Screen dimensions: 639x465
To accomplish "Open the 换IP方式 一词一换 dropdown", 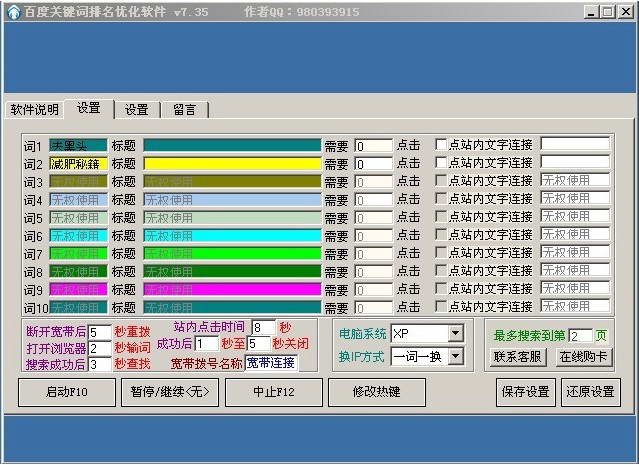I will tap(456, 357).
